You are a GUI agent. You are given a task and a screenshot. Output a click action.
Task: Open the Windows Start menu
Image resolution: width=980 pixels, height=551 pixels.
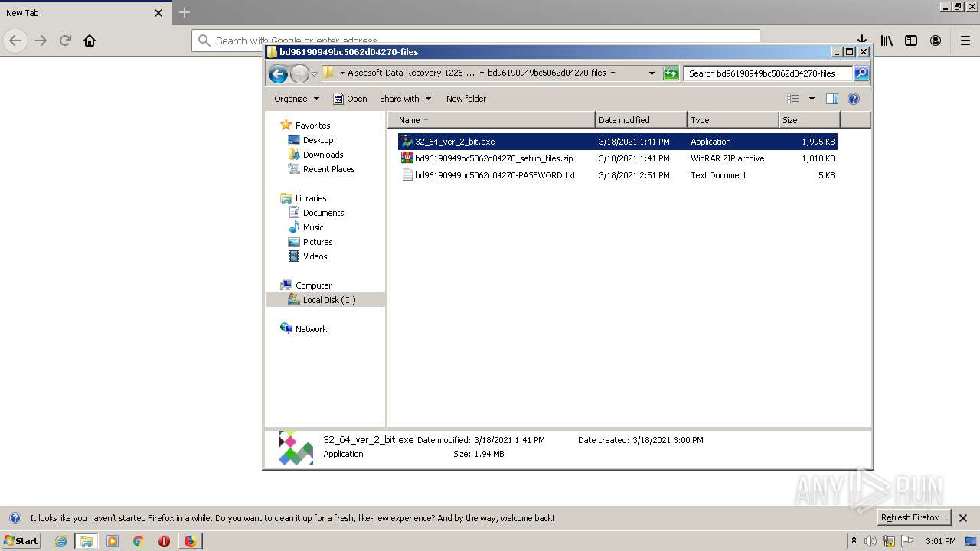pos(21,540)
